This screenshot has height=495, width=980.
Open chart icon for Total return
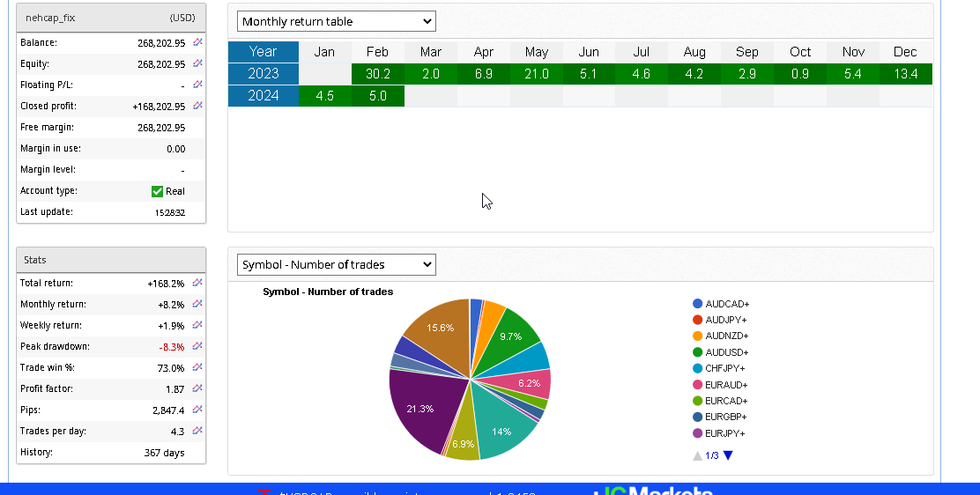[197, 283]
